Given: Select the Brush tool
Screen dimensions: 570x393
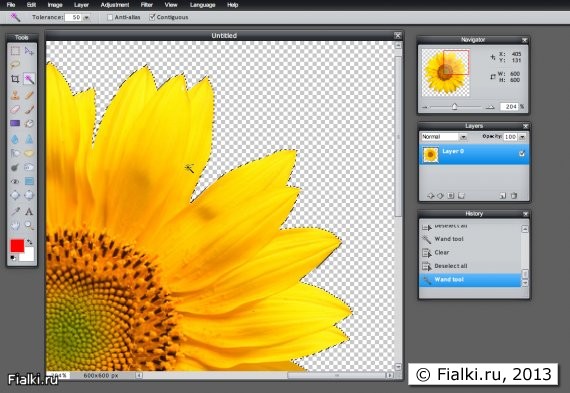Looking at the screenshot, I should coord(29,109).
